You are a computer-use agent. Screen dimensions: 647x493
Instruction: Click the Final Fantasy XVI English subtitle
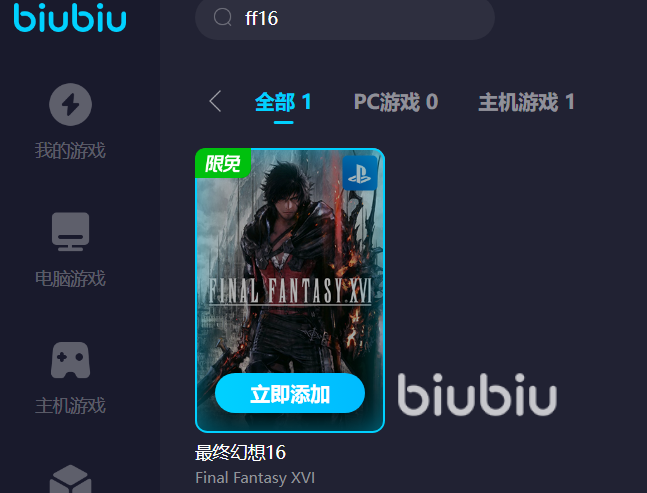pos(255,478)
